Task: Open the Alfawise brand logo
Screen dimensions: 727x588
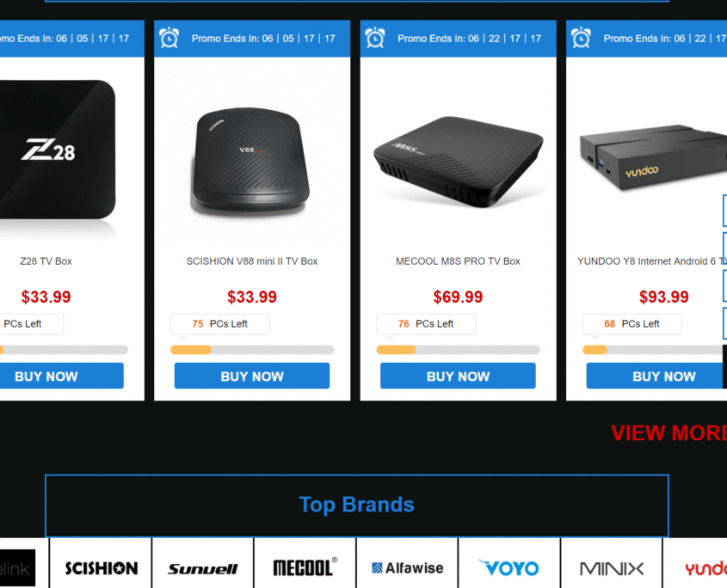Action: click(x=407, y=567)
